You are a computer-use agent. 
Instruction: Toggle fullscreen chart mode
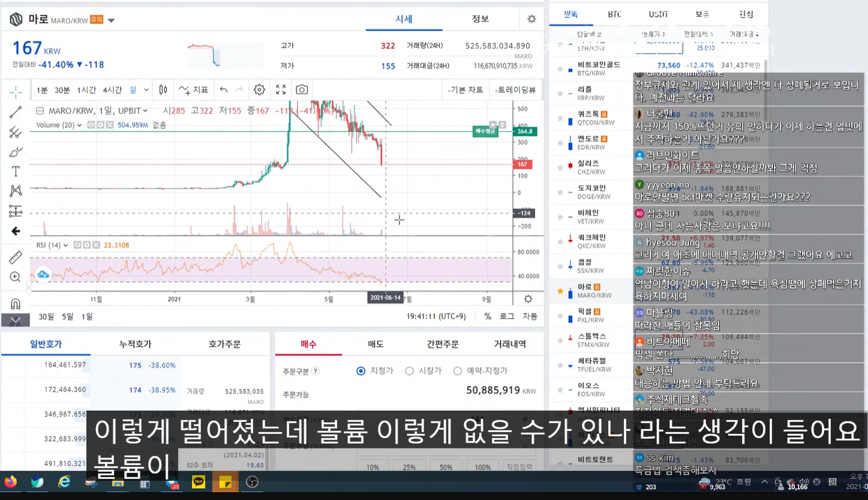pyautogui.click(x=281, y=89)
